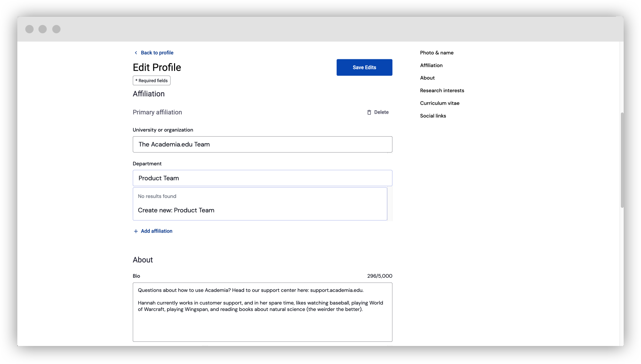
Task: Click inside the Bio text area
Action: pyautogui.click(x=262, y=312)
